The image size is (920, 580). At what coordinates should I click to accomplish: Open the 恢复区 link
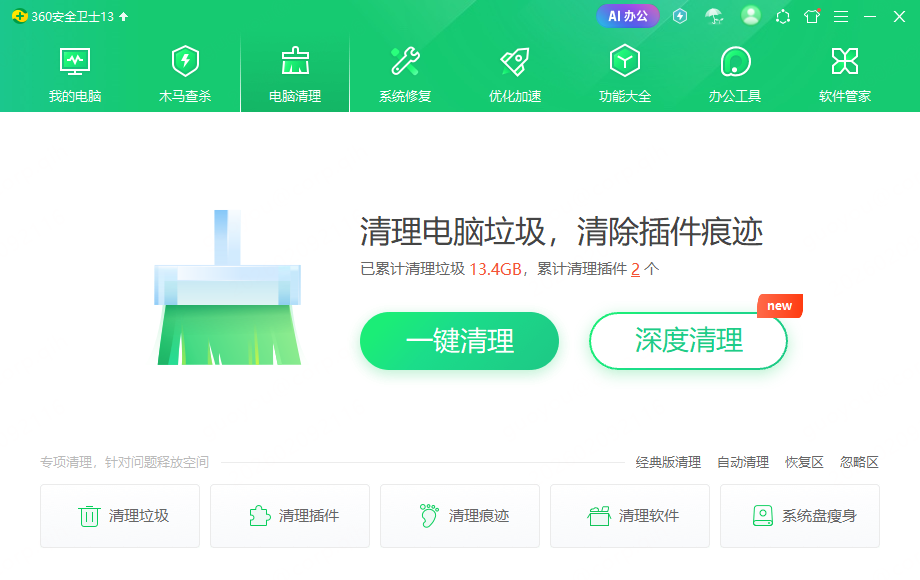[804, 462]
